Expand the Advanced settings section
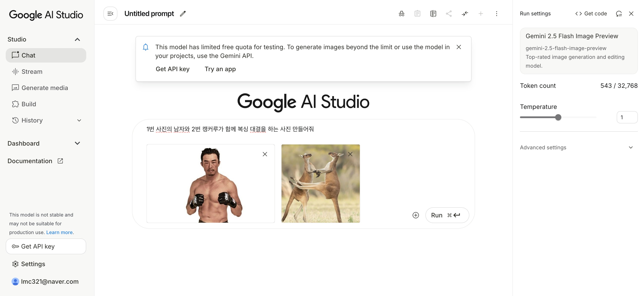This screenshot has height=296, width=644. pos(631,148)
